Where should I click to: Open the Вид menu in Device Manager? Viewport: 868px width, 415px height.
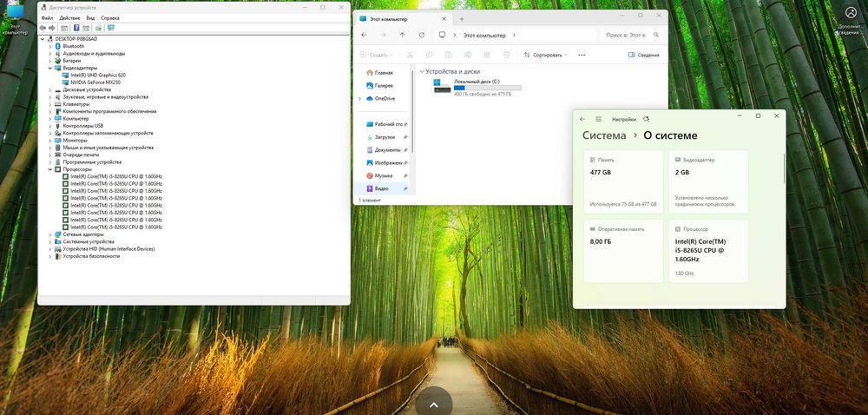point(91,17)
